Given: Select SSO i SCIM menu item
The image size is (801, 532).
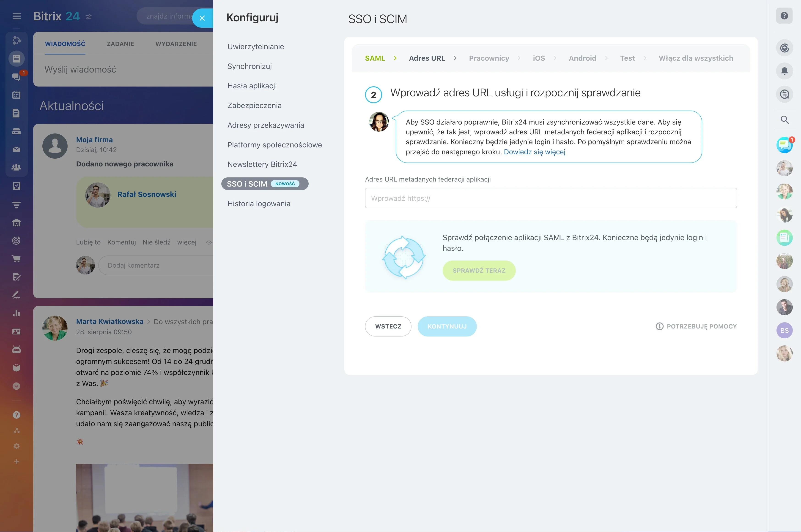Looking at the screenshot, I should (265, 184).
